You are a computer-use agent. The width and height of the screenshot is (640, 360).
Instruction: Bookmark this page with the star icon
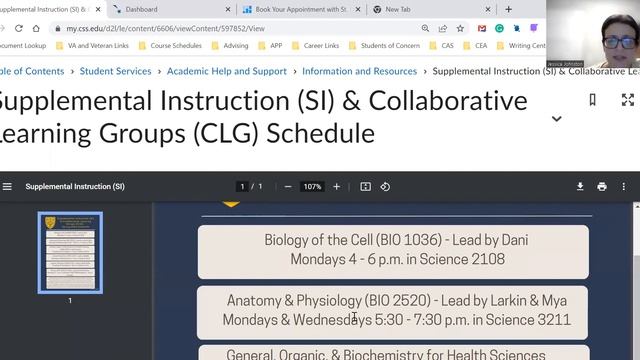click(x=460, y=28)
